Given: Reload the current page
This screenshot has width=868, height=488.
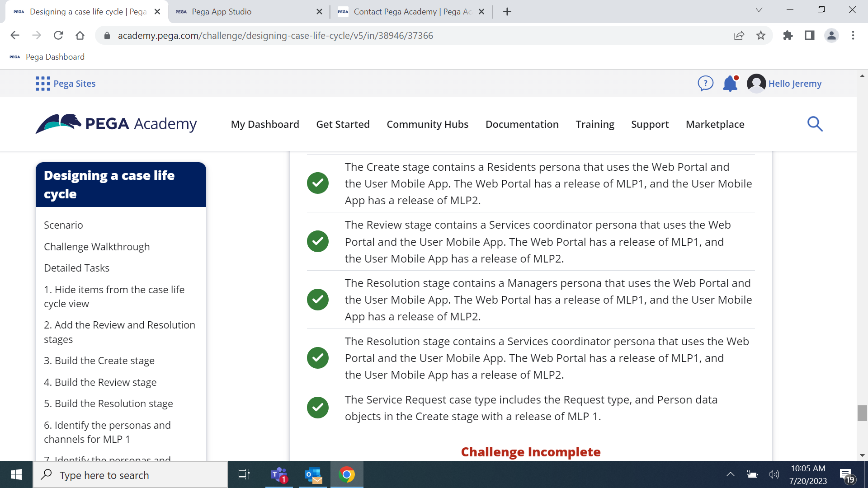Looking at the screenshot, I should coord(58,35).
